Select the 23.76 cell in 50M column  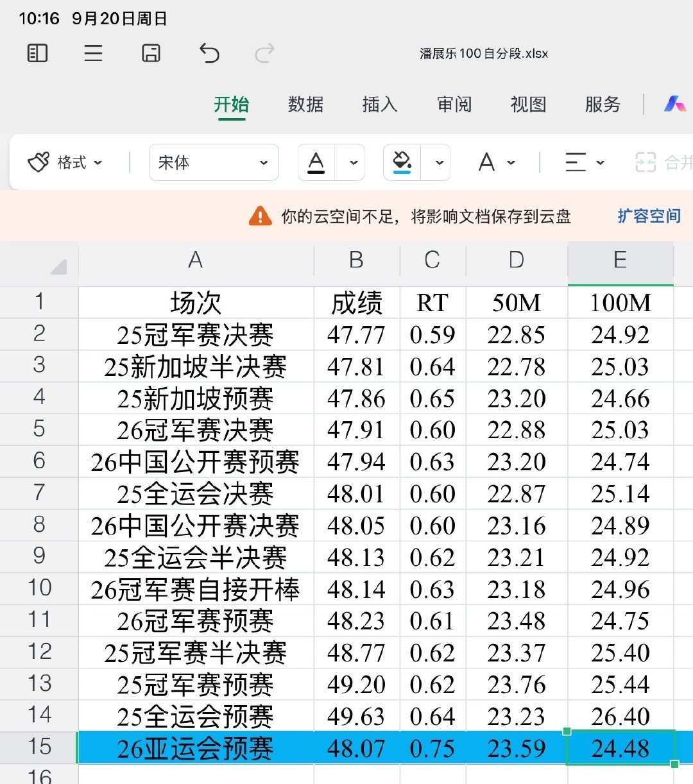(x=517, y=685)
